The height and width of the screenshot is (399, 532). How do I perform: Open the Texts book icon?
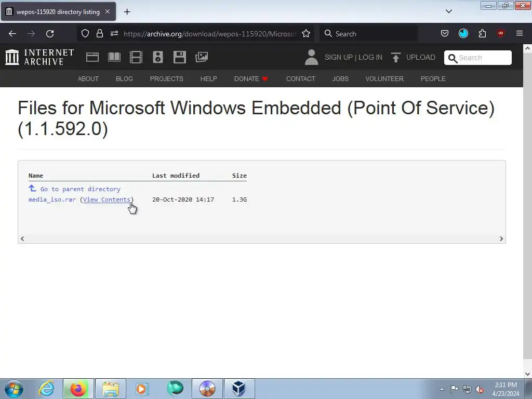[x=114, y=57]
